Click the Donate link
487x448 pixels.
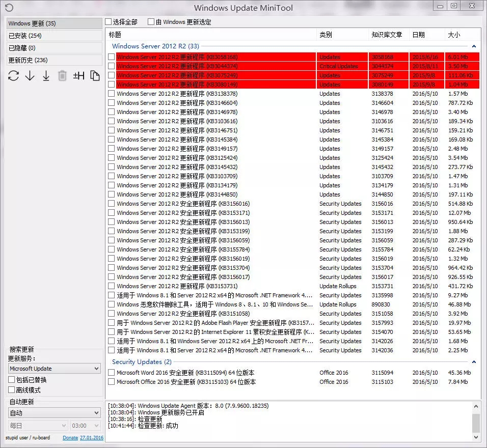click(x=70, y=438)
